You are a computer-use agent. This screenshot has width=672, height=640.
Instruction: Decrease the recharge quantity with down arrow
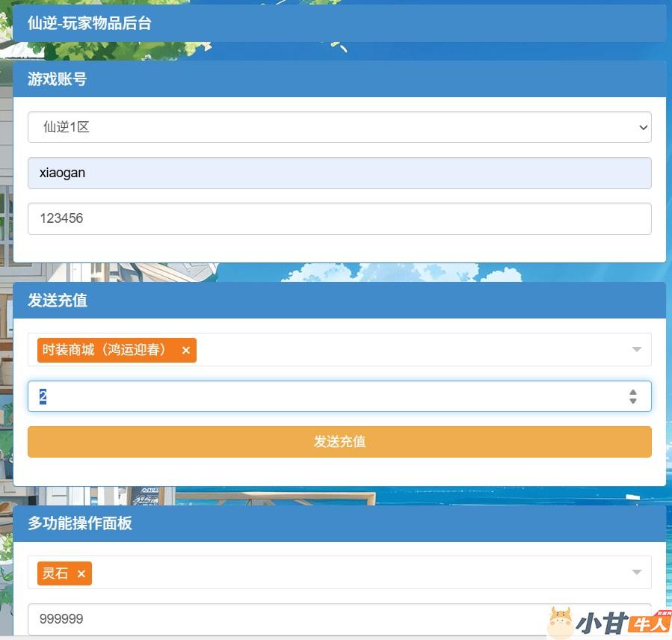click(633, 401)
